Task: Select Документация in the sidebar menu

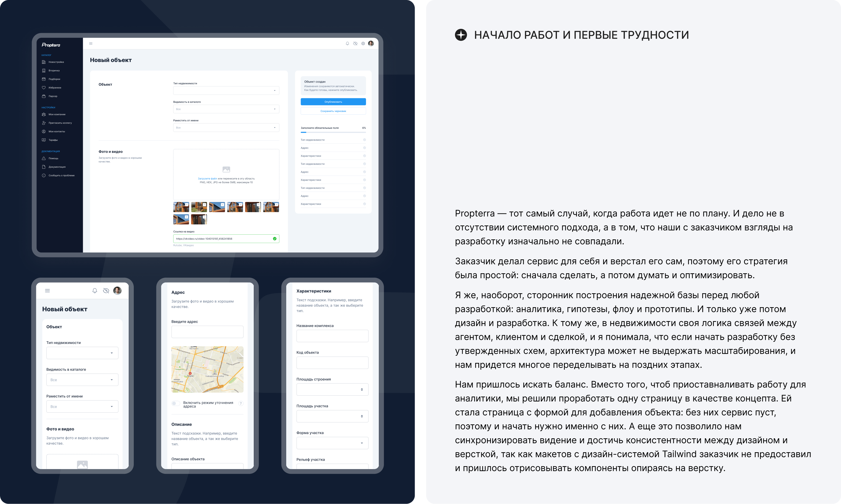Action: point(57,167)
